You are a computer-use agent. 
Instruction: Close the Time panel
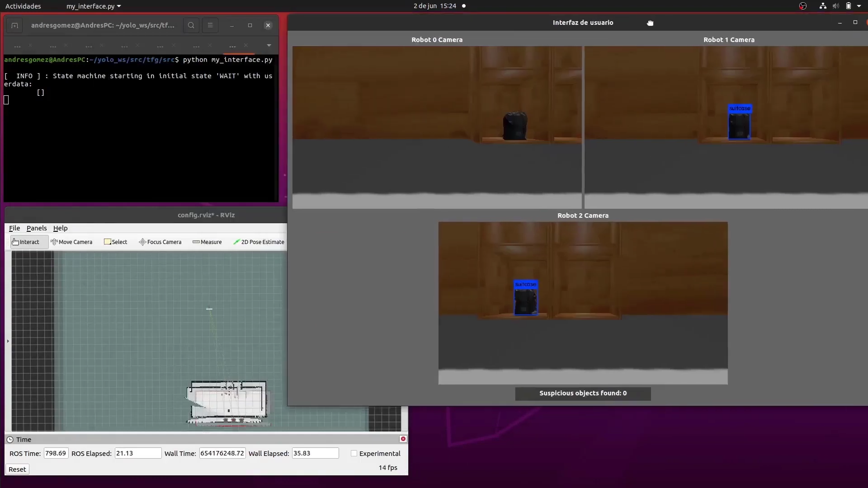[403, 439]
